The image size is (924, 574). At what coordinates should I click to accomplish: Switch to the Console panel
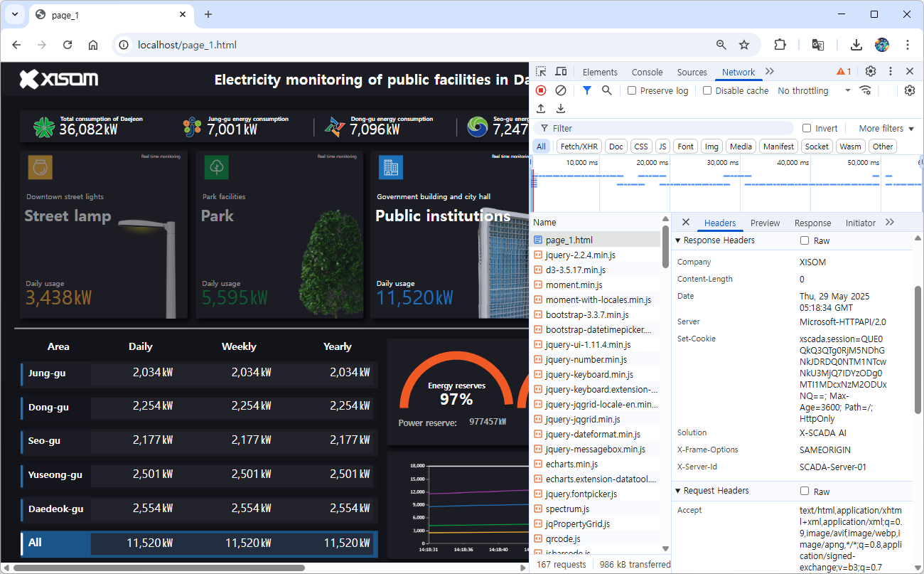[647, 72]
